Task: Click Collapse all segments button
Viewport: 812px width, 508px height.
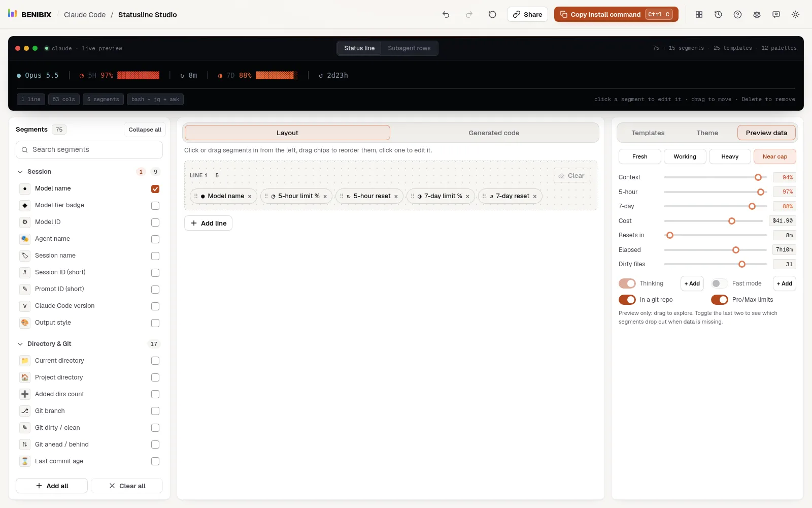Action: pyautogui.click(x=145, y=130)
